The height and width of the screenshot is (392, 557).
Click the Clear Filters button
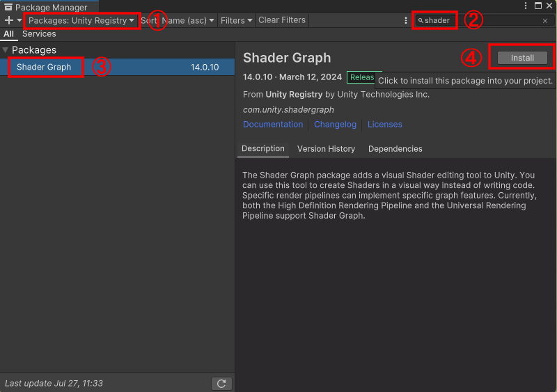(x=282, y=20)
